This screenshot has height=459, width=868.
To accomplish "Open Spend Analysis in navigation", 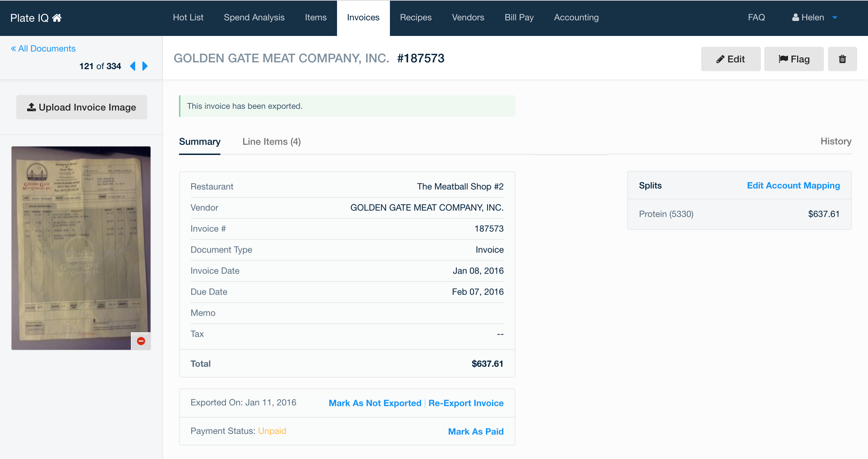I will (254, 18).
